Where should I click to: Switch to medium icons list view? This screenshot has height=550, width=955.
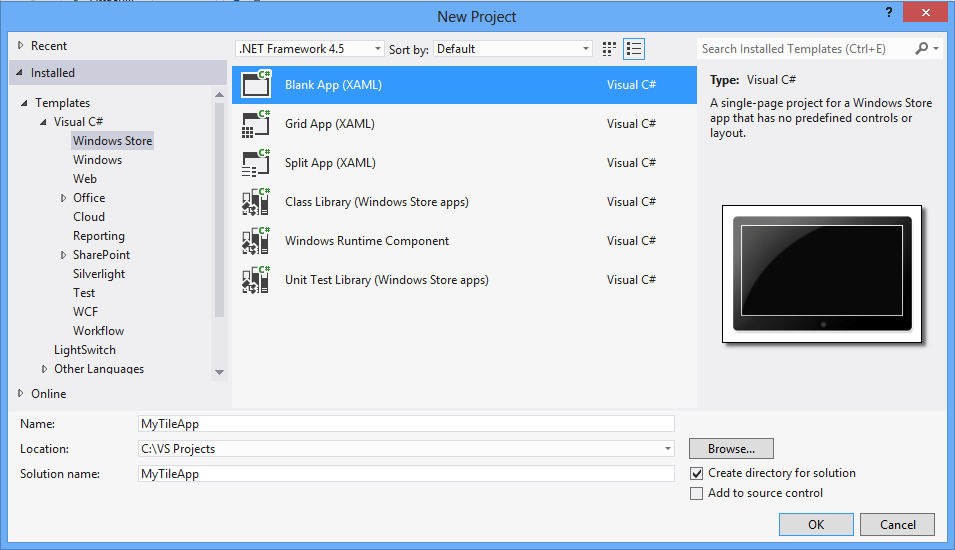634,49
